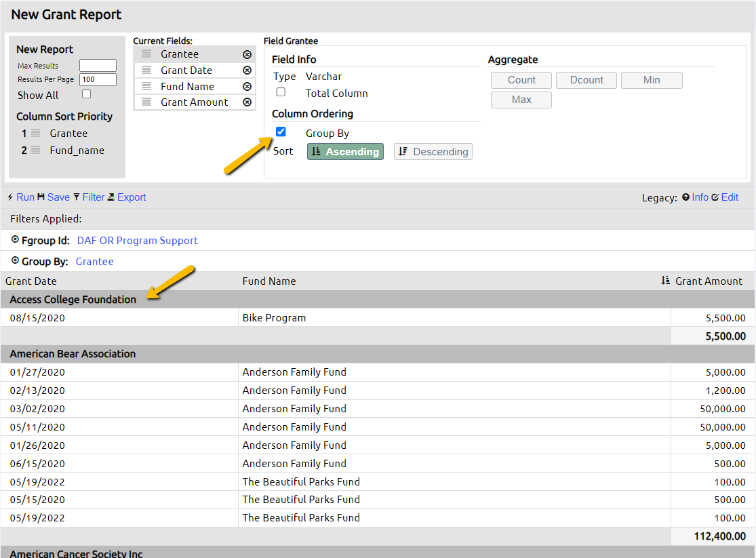Click the Results Per Page input field

pyautogui.click(x=98, y=79)
